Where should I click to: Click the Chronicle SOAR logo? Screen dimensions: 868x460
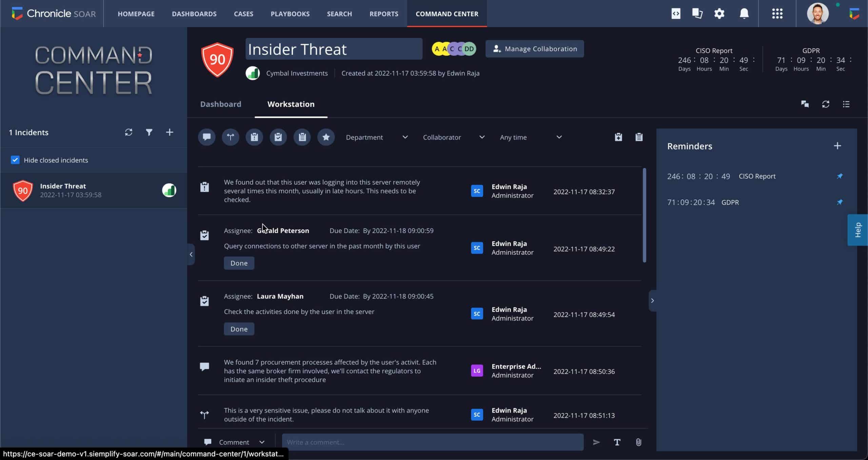tap(54, 14)
